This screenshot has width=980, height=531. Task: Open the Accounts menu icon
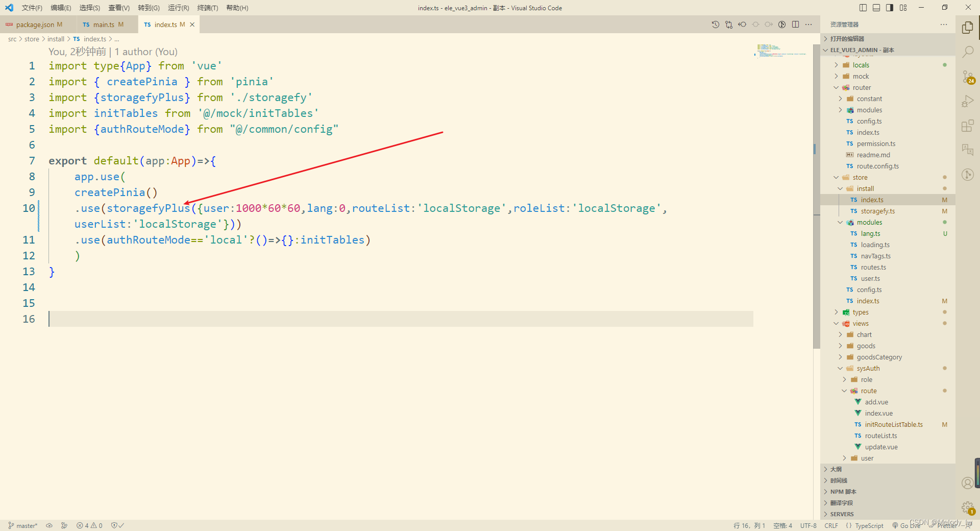point(967,483)
